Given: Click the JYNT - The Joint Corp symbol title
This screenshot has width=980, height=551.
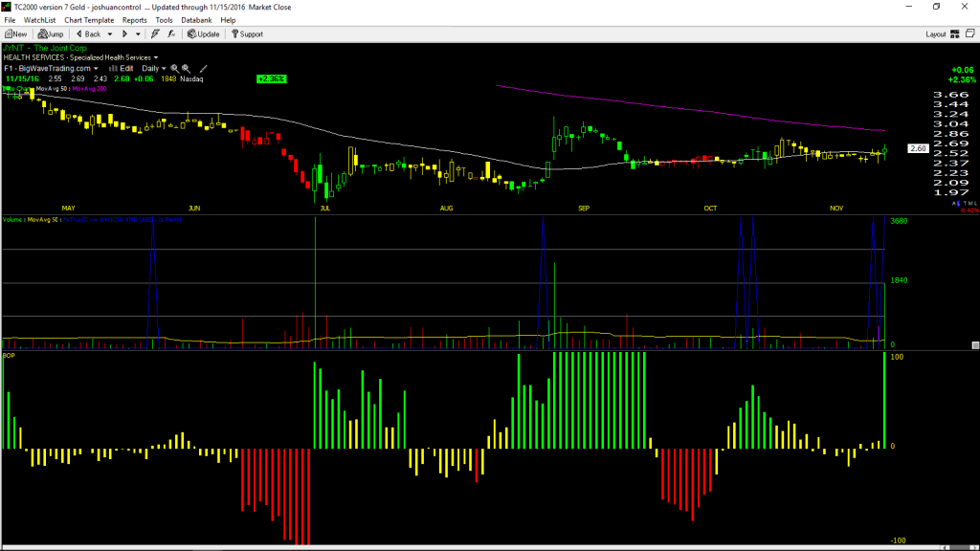Looking at the screenshot, I should pos(45,48).
